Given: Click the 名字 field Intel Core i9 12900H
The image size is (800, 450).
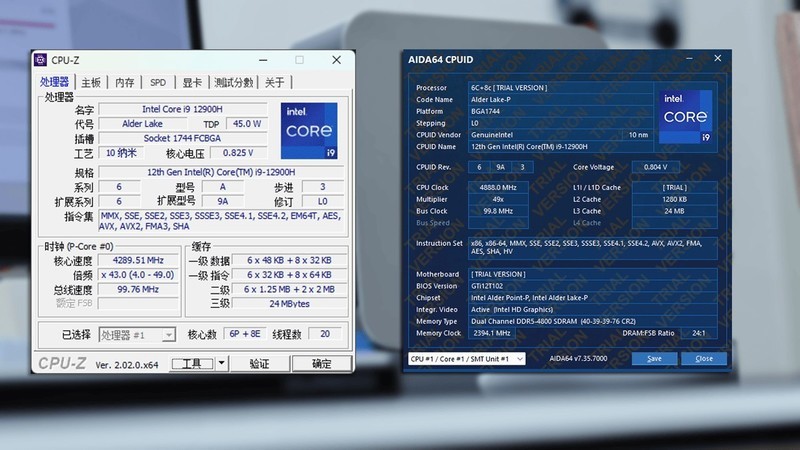Looking at the screenshot, I should click(183, 109).
